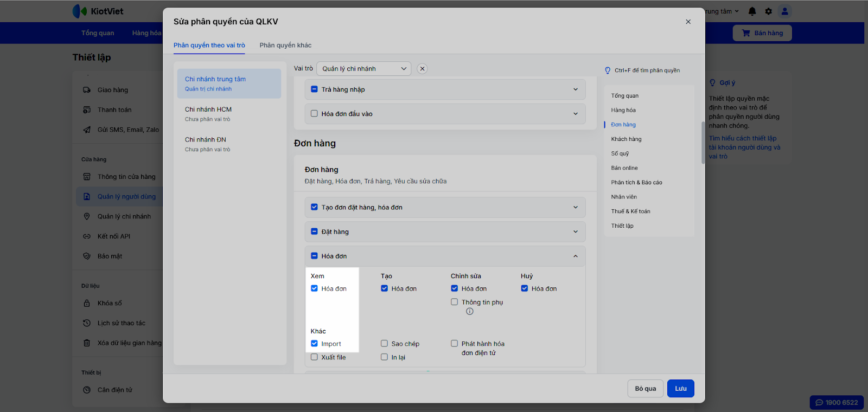The width and height of the screenshot is (868, 412).
Task: Click the Lịch sử thao tác history icon
Action: click(x=87, y=323)
